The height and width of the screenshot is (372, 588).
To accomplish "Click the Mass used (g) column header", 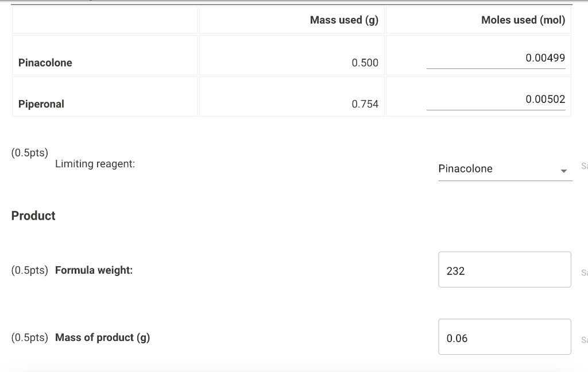I will pos(344,20).
